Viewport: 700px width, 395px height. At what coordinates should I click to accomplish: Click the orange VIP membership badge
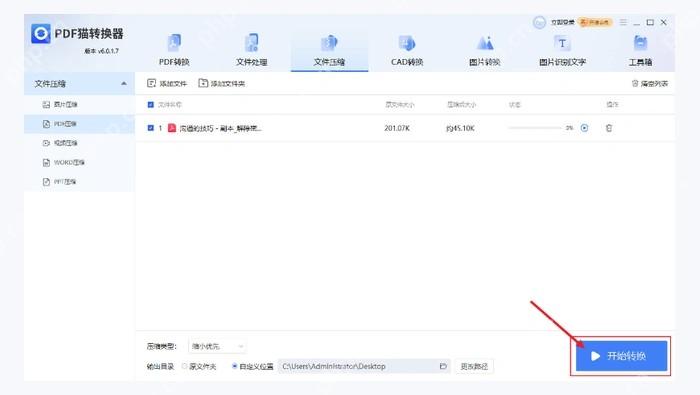click(595, 22)
